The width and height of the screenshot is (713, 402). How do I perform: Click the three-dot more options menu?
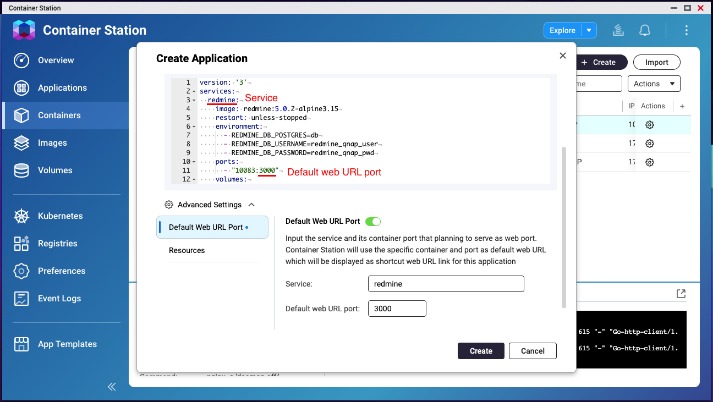pos(687,30)
